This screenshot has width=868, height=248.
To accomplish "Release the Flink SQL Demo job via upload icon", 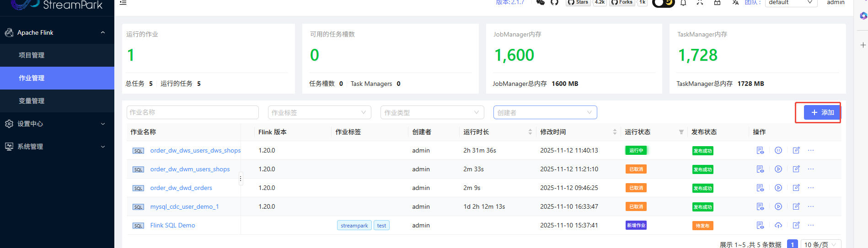I will (x=778, y=225).
